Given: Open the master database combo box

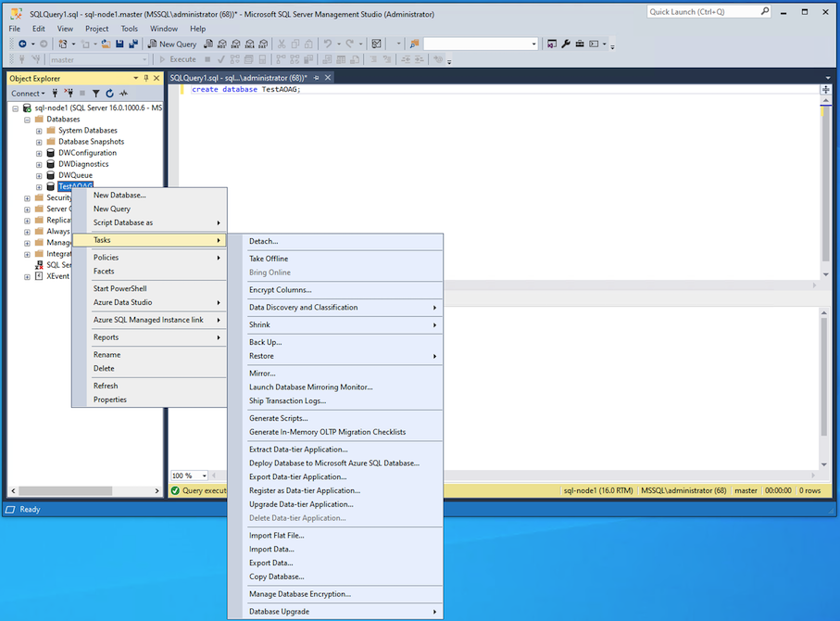Looking at the screenshot, I should pos(98,59).
